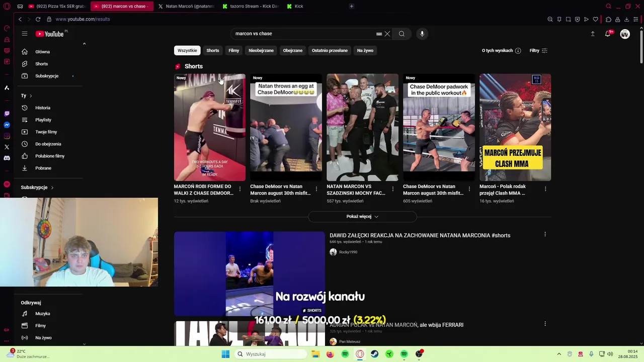Click the heart bookmark icon in address bar
Image resolution: width=644 pixels, height=362 pixels.
click(595, 19)
